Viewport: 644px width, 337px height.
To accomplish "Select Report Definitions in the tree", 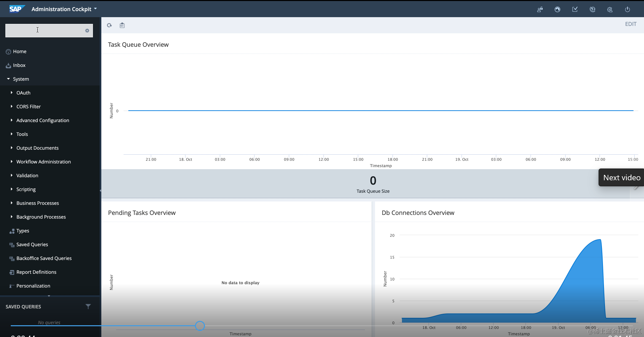I will click(36, 272).
